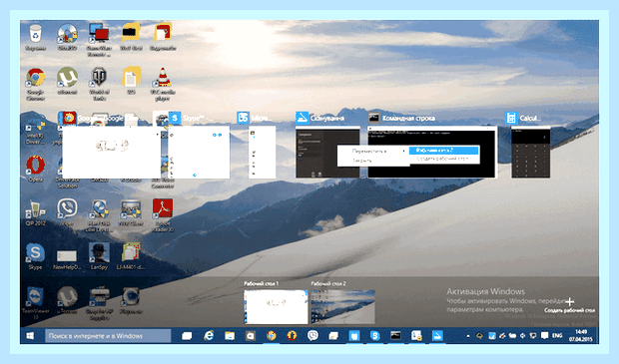Click the Task View taskbar button
Viewport: 619px width, 364px height.
tap(187, 336)
